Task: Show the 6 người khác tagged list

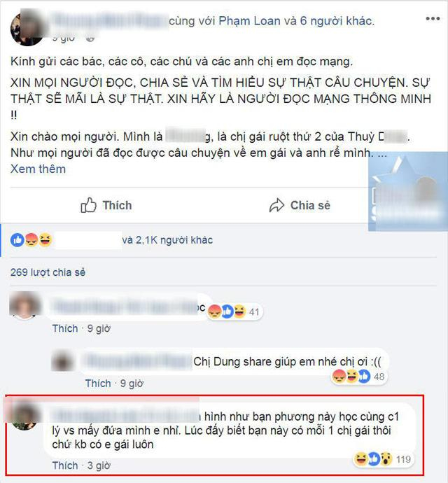Action: tap(335, 21)
